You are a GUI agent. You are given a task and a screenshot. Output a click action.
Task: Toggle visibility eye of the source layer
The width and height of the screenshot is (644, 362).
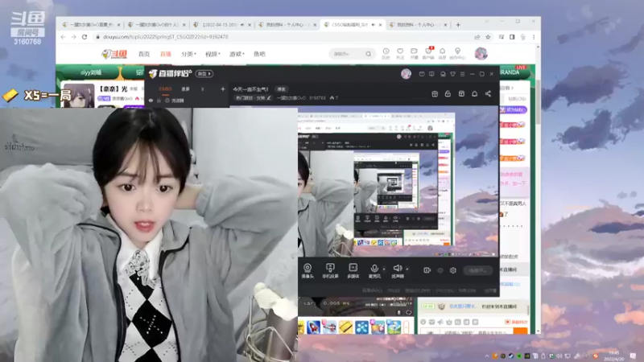click(151, 100)
